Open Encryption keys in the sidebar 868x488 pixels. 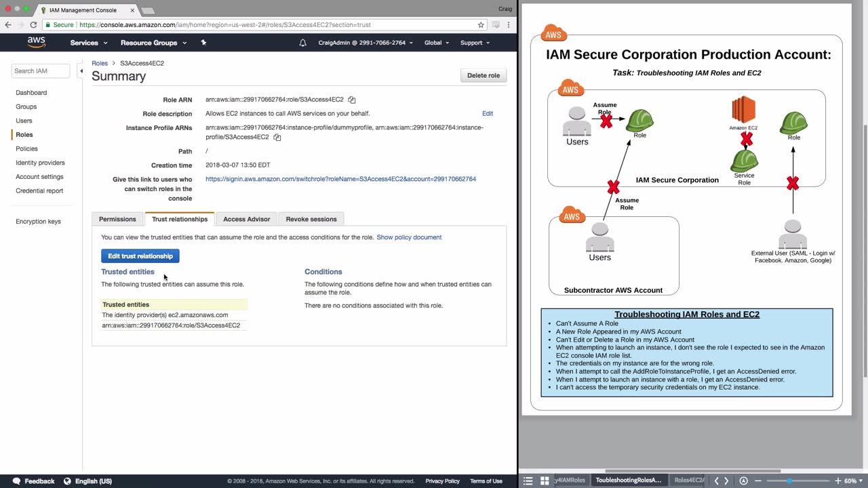pos(38,222)
